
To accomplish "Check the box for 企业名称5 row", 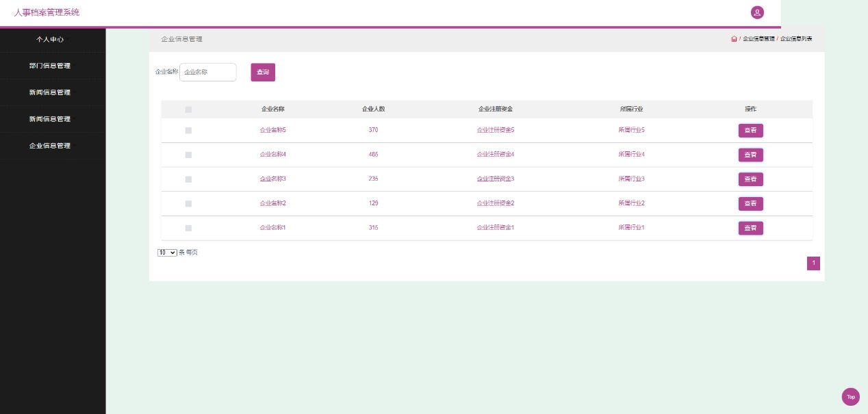I will [x=188, y=130].
